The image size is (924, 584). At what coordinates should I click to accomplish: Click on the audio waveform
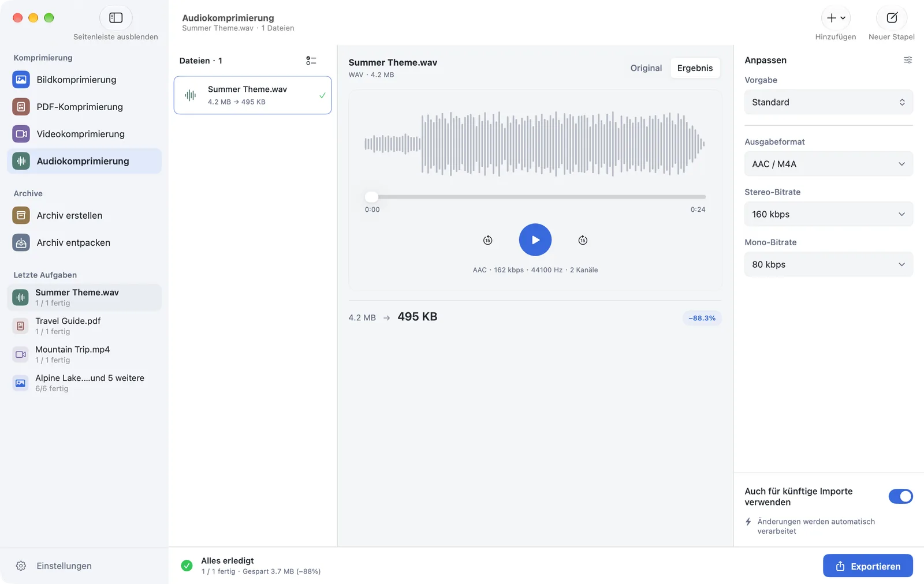[535, 144]
